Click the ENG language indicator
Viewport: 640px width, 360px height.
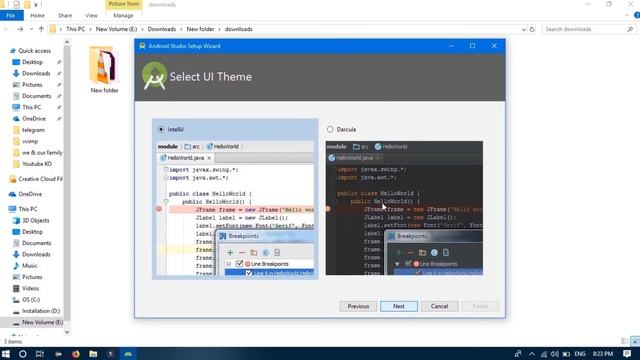[x=580, y=354]
